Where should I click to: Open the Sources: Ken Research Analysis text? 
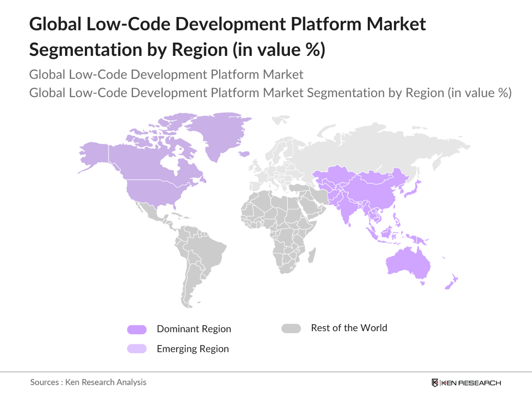coord(88,382)
